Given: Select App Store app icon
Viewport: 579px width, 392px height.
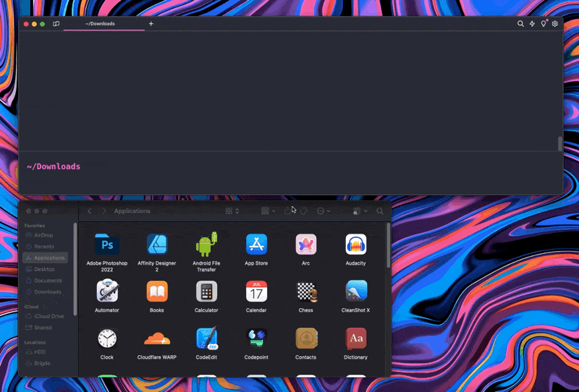Looking at the screenshot, I should tap(256, 244).
